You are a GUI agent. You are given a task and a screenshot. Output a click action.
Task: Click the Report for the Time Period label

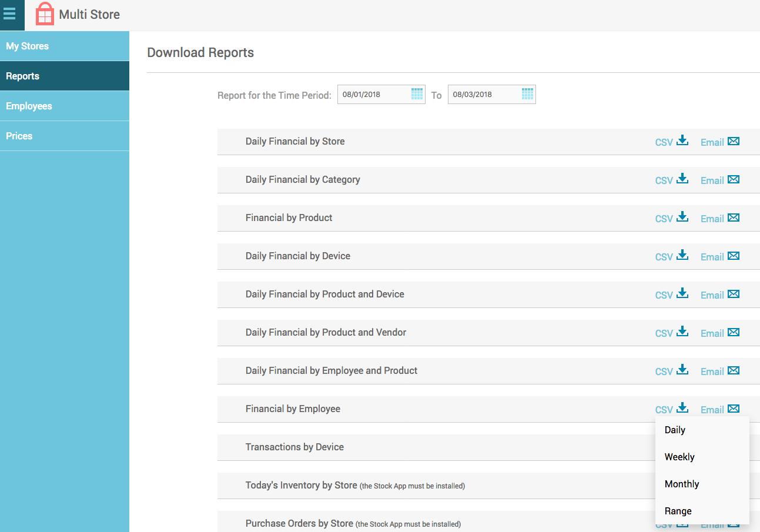click(274, 95)
